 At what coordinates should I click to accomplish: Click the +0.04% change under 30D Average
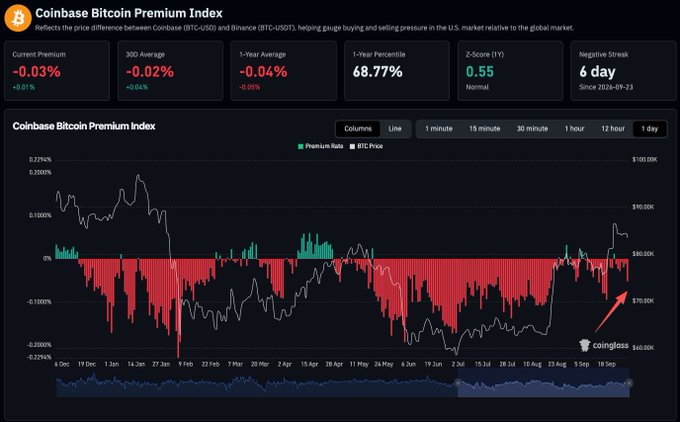(x=137, y=87)
